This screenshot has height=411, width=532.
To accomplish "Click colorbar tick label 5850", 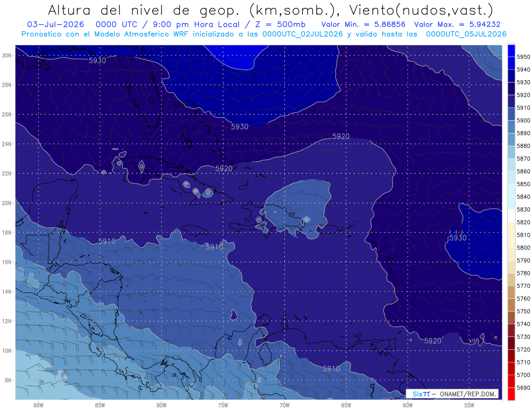I will (x=523, y=184).
